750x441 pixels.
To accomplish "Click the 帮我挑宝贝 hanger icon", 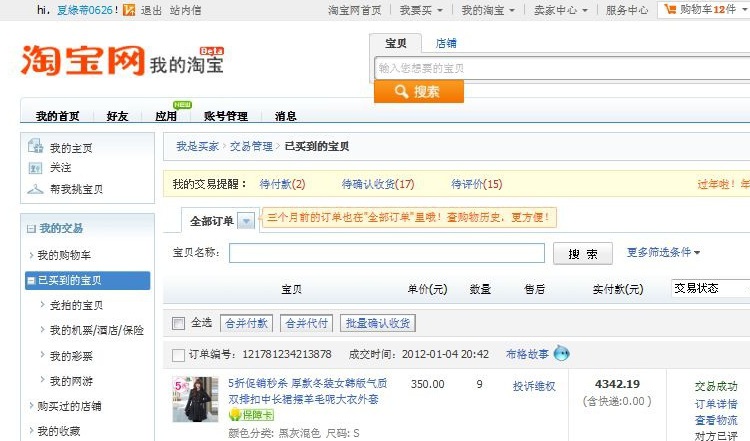I will [x=35, y=189].
